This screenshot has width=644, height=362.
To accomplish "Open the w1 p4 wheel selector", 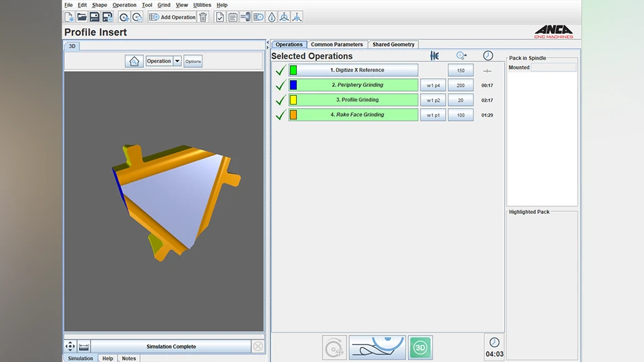I will [x=433, y=86].
